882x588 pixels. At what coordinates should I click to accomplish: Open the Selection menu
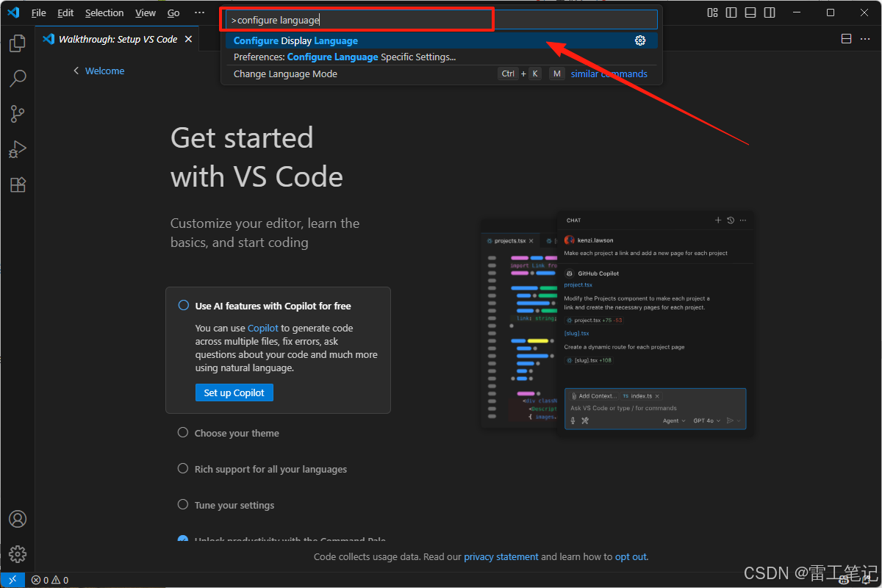tap(104, 12)
